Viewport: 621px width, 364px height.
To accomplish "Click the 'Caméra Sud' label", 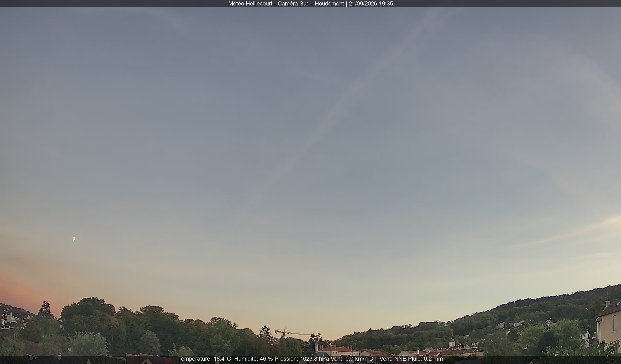I will (293, 4).
